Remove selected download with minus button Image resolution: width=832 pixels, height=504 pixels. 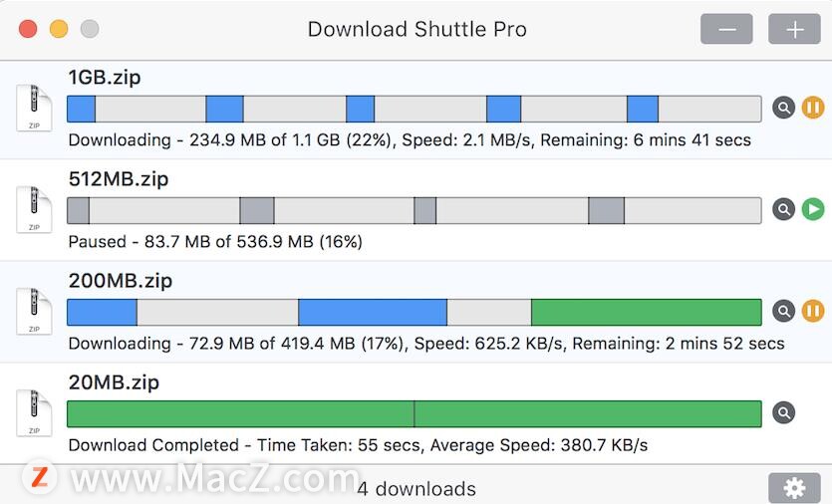click(x=726, y=29)
